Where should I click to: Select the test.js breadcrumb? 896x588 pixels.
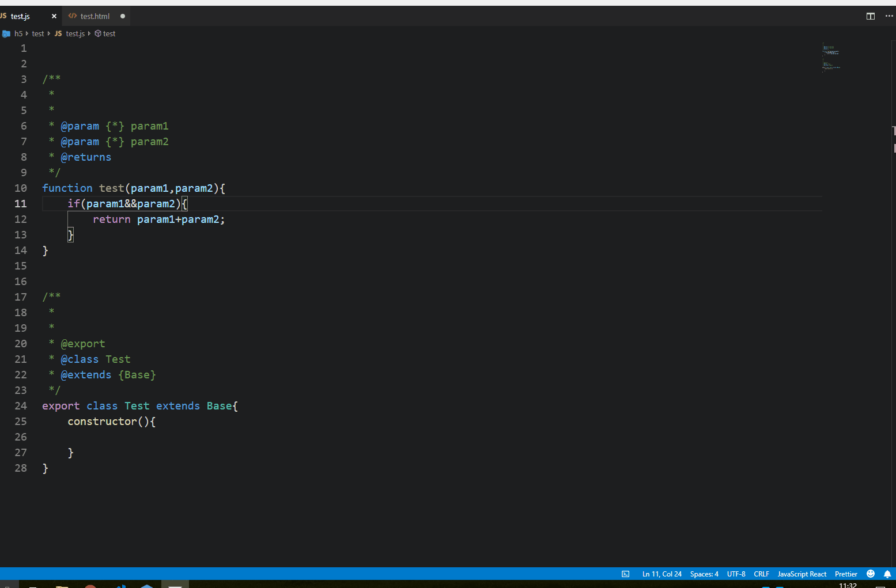pos(75,34)
